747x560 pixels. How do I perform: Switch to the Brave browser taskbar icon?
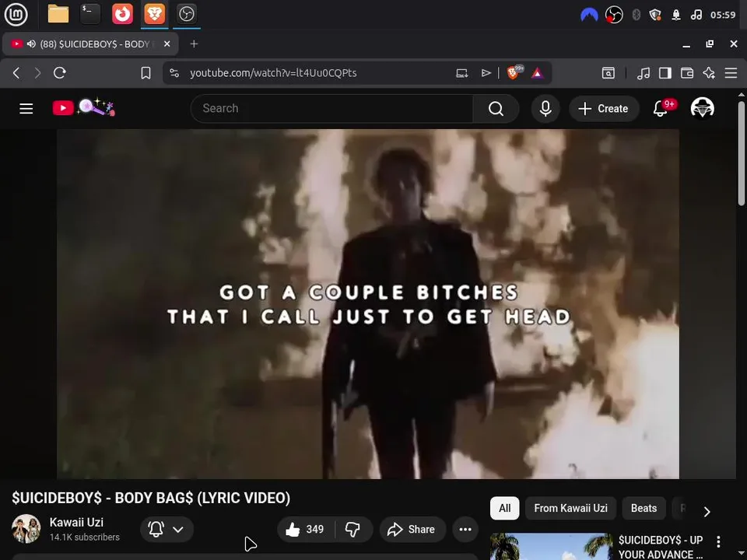coord(154,14)
